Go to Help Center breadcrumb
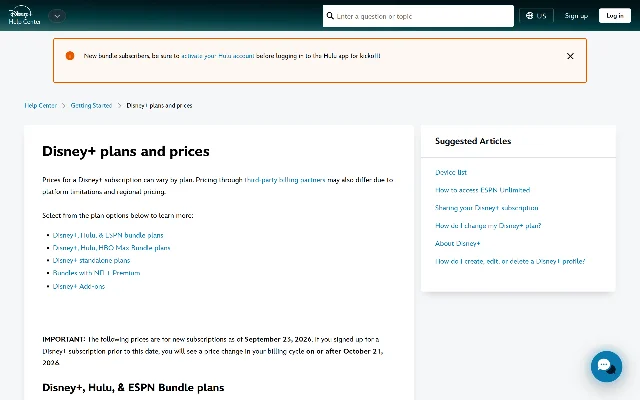This screenshot has height=400, width=640. coord(40,105)
